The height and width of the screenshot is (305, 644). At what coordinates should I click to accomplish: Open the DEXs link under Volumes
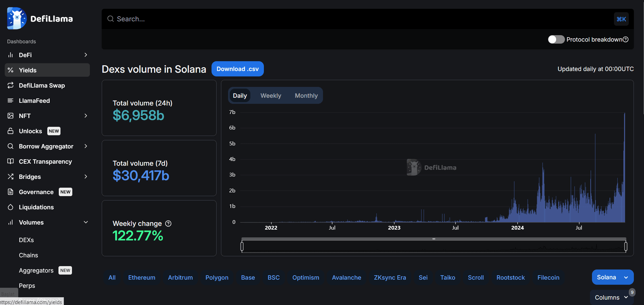coord(26,240)
